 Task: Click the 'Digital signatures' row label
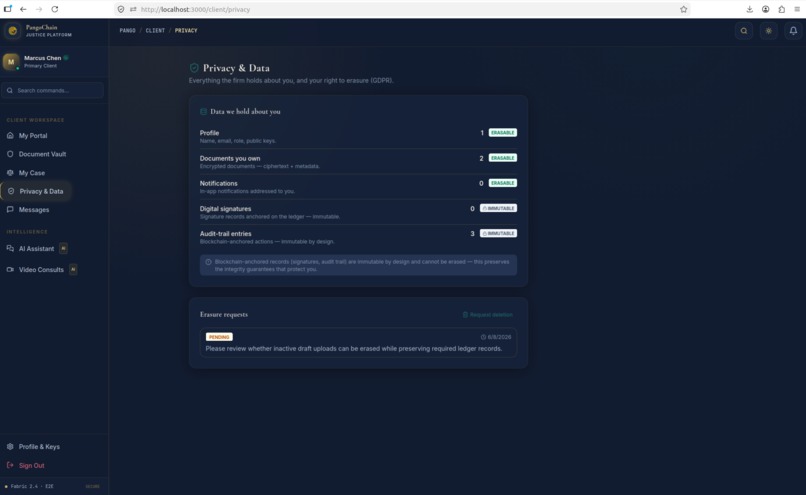[x=225, y=209]
